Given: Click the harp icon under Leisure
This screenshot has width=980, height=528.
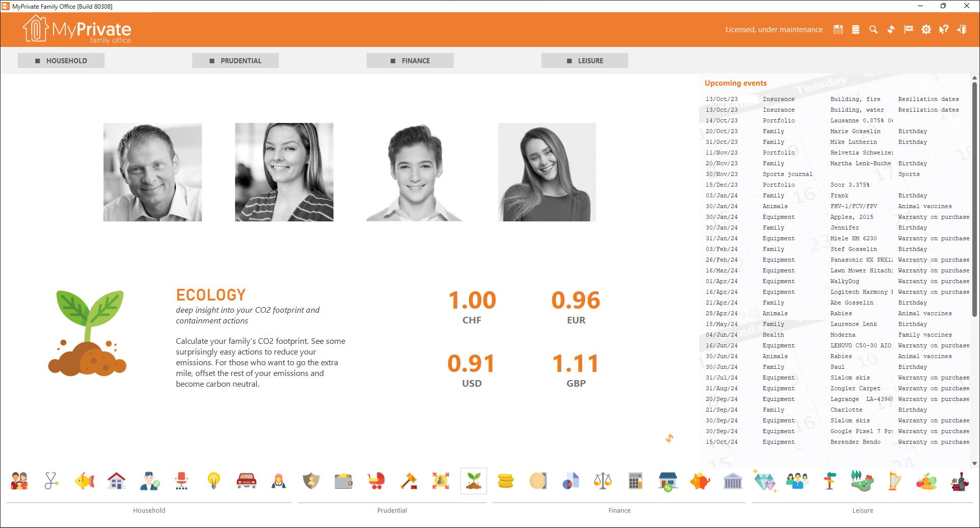Looking at the screenshot, I should pyautogui.click(x=895, y=481).
